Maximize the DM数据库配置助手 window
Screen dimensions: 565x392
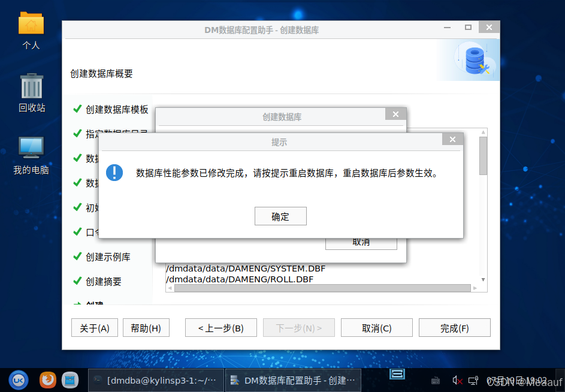pyautogui.click(x=468, y=27)
